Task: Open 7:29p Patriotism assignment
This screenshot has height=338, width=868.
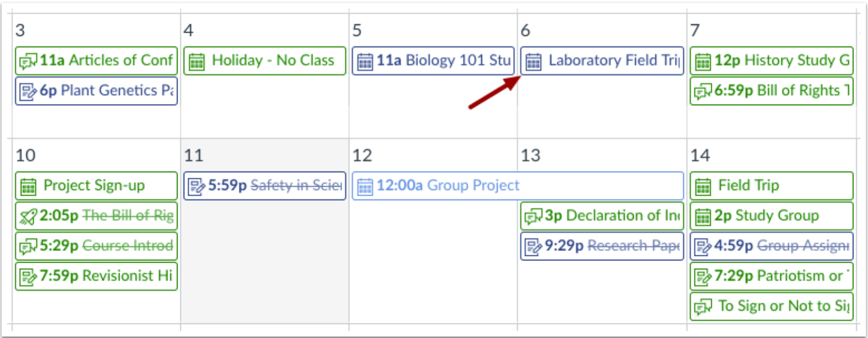Action: point(771,276)
